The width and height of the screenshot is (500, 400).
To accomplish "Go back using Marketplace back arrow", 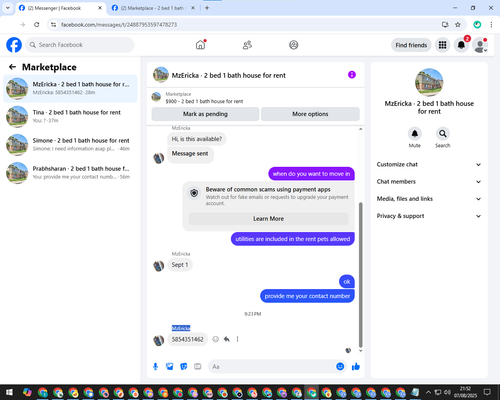I will click(12, 67).
